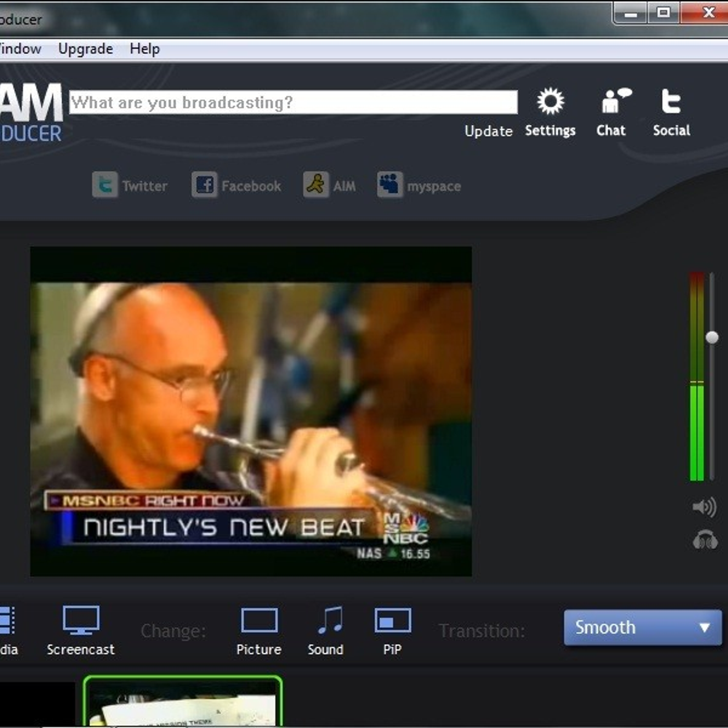
Task: Click the live video preview
Action: pyautogui.click(x=251, y=411)
